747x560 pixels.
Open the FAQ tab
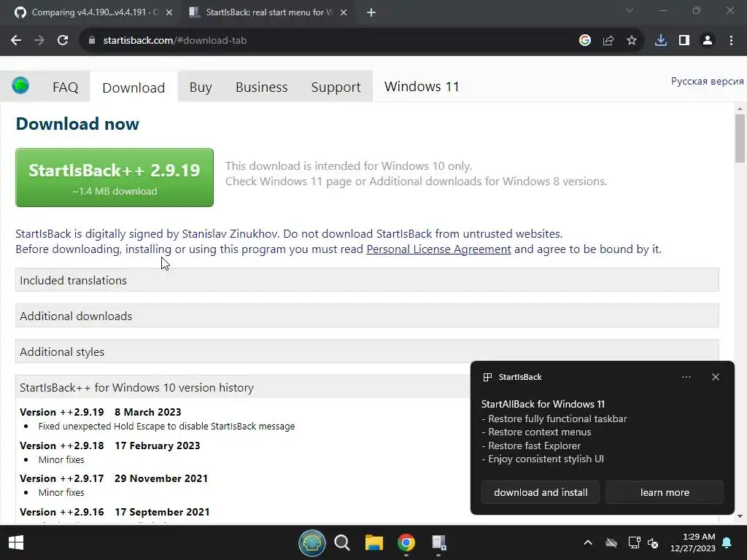pyautogui.click(x=65, y=87)
